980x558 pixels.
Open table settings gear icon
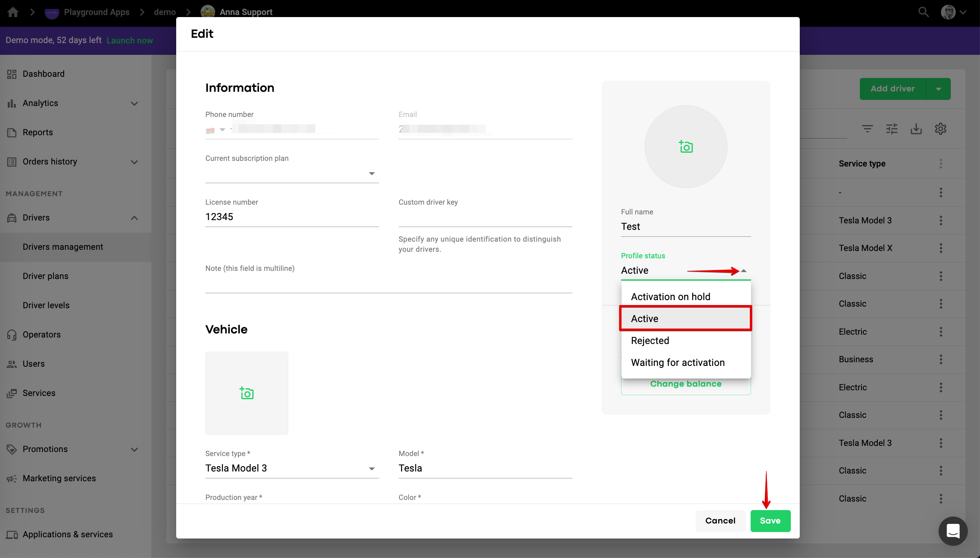[940, 129]
